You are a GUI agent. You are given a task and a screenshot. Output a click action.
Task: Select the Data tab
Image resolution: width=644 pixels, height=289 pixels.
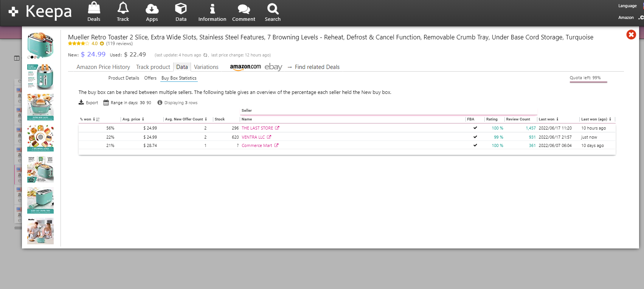182,67
